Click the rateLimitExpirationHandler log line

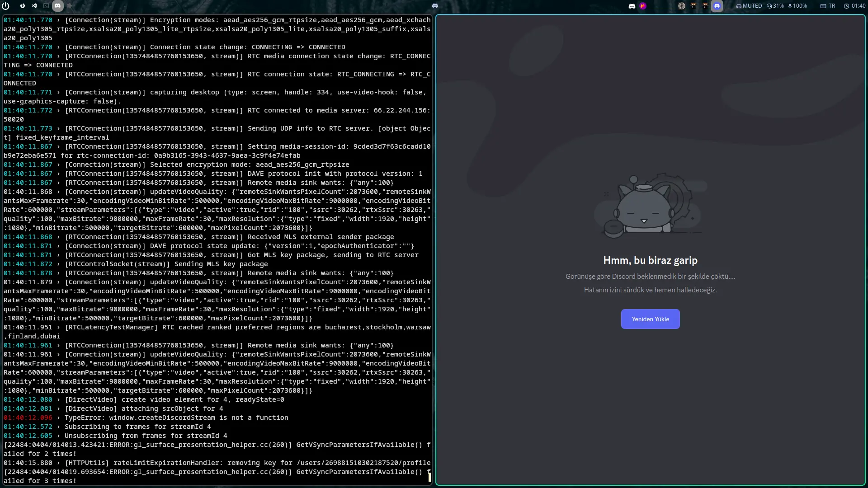[x=217, y=463]
